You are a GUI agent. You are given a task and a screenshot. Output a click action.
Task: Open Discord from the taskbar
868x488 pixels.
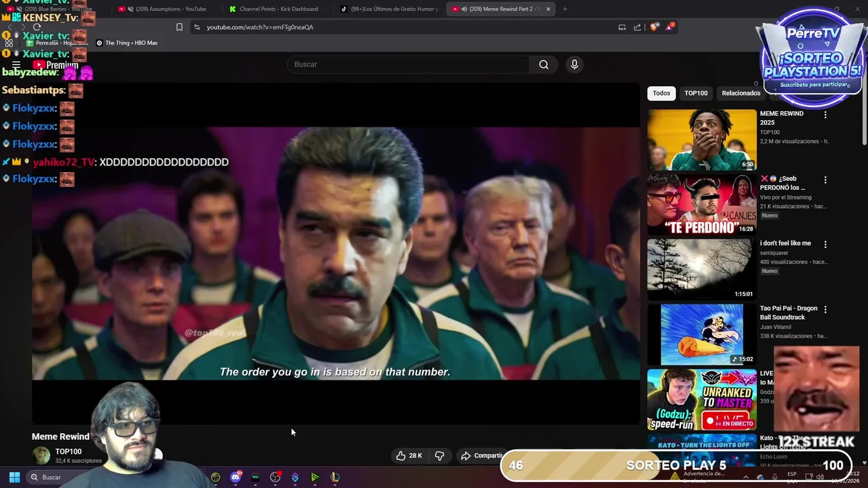235,477
